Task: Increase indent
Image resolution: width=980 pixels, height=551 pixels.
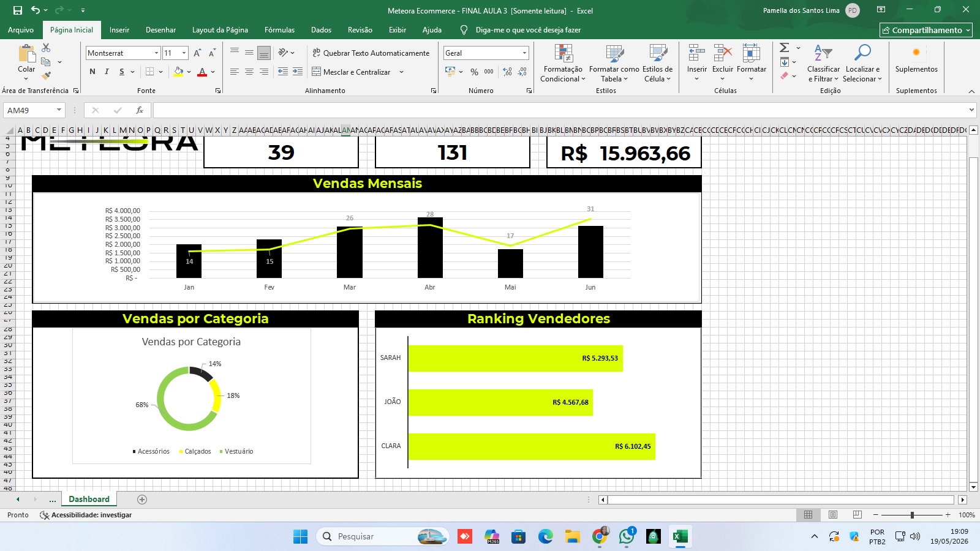Action: point(298,72)
